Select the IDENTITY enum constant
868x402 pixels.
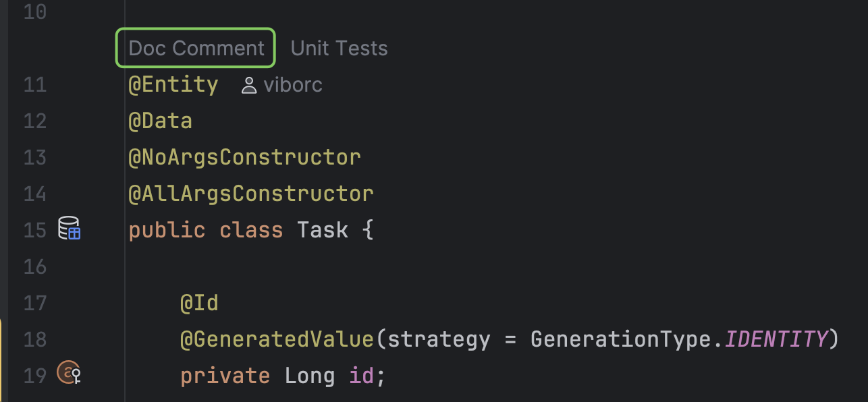point(776,339)
